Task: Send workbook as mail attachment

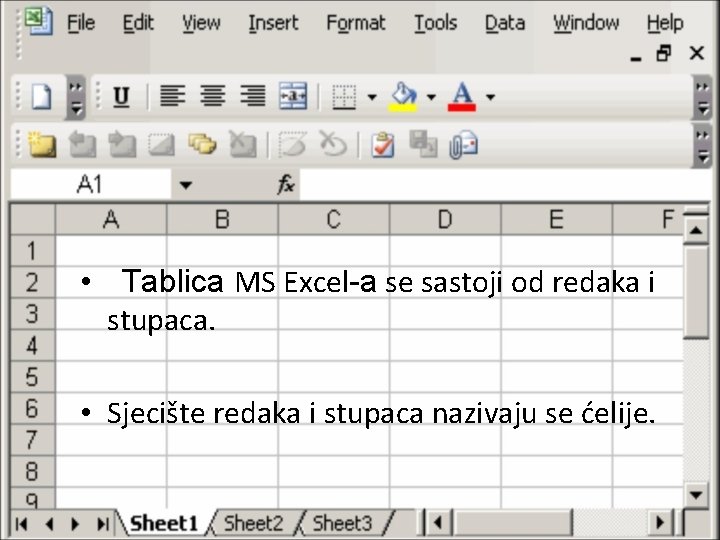Action: (x=463, y=145)
